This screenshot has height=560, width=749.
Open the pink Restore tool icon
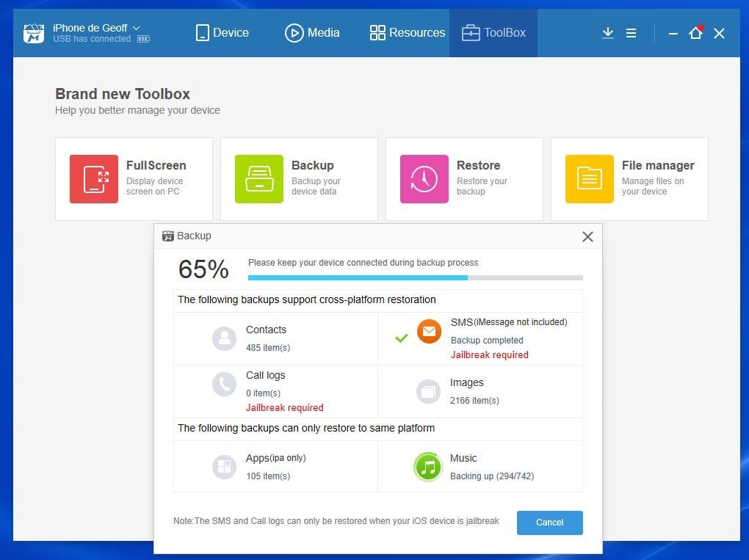pyautogui.click(x=424, y=178)
